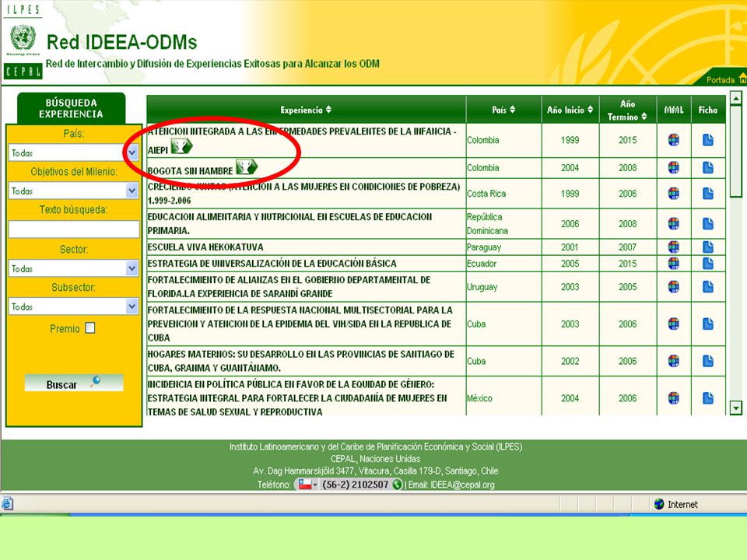Click trophy icon beside Bogota Sin Hambre
The width and height of the screenshot is (747, 560).
pyautogui.click(x=247, y=167)
